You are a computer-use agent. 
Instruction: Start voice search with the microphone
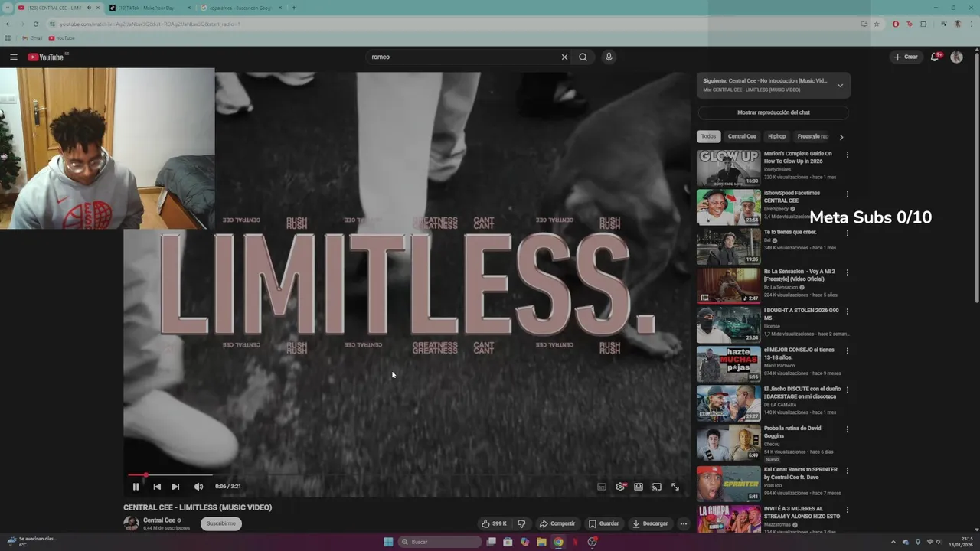click(609, 57)
